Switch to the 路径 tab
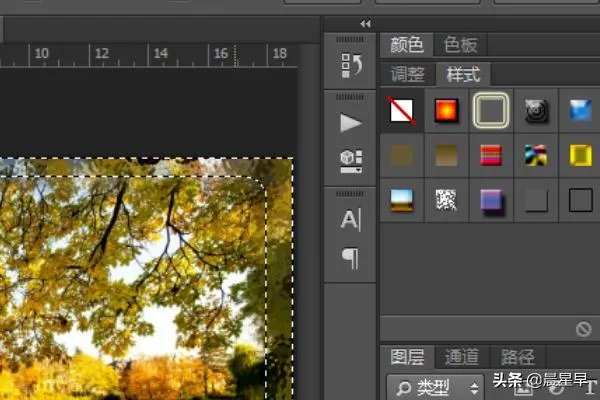 (x=516, y=356)
